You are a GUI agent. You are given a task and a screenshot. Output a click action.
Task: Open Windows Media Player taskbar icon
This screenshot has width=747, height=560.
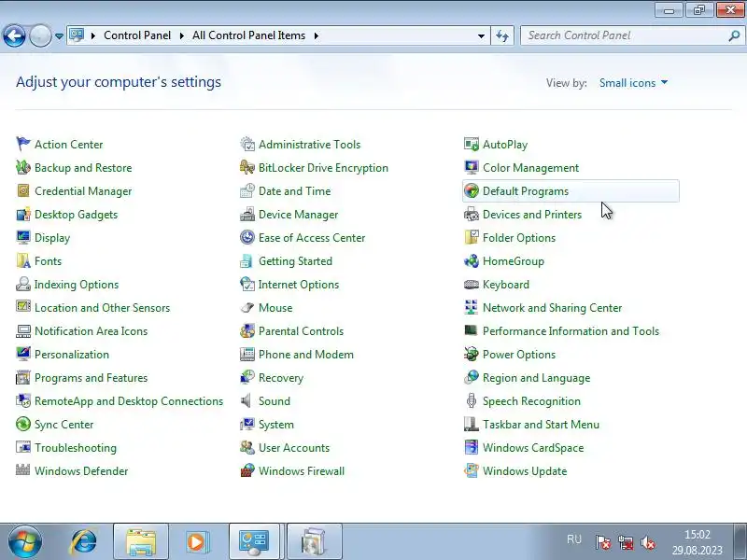[197, 541]
